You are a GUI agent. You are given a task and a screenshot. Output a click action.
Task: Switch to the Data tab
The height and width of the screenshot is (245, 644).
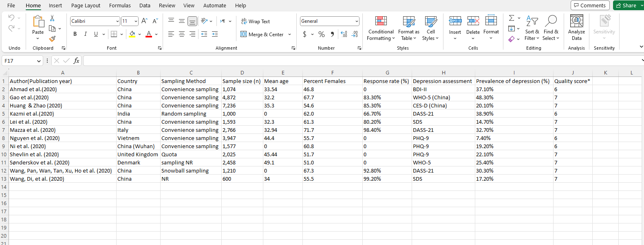coord(145,6)
